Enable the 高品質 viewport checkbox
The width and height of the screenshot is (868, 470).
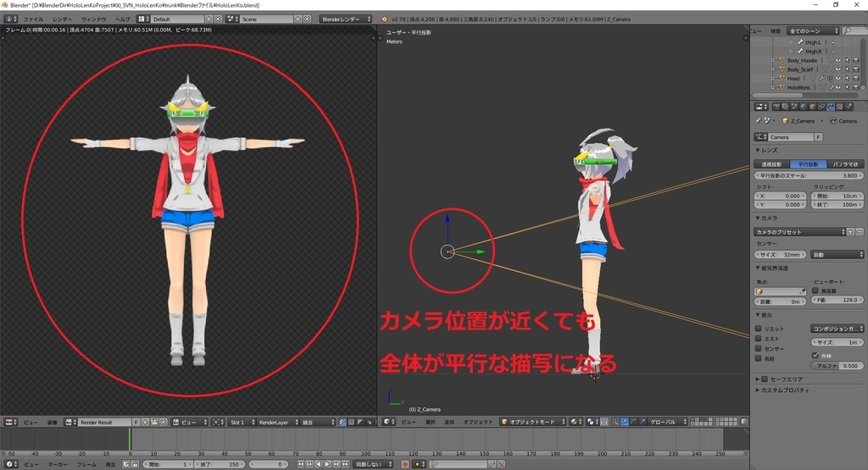pyautogui.click(x=815, y=290)
